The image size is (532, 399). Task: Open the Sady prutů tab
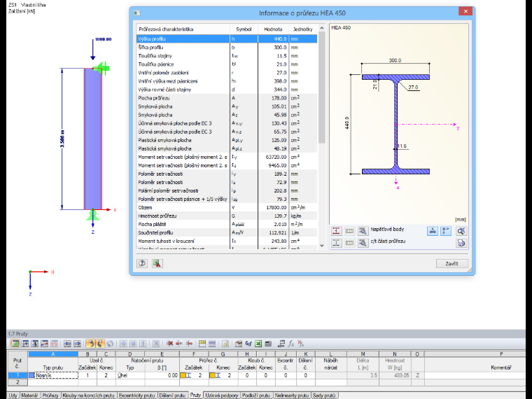[x=324, y=395]
